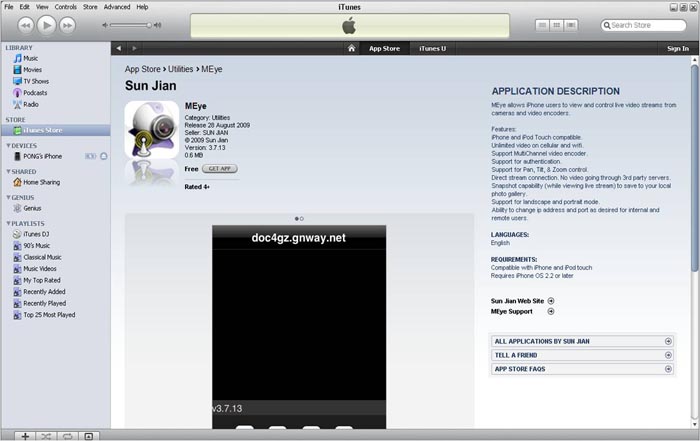Click the MEye app icon
The image size is (700, 441).
click(152, 130)
